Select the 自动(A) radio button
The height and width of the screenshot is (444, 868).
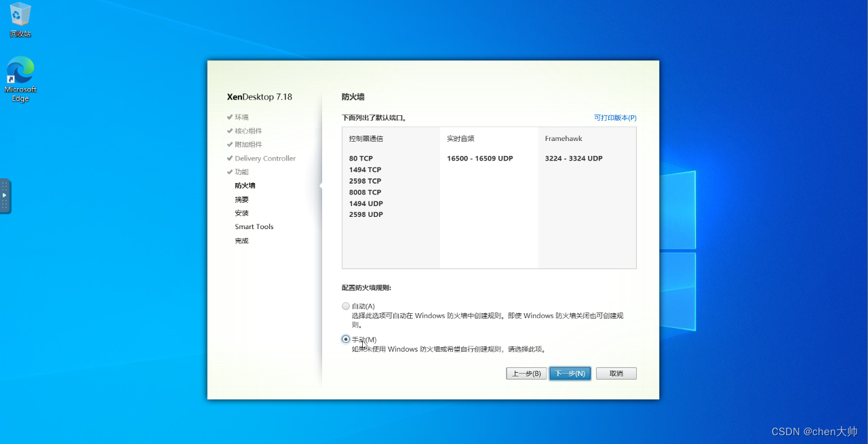pyautogui.click(x=346, y=306)
